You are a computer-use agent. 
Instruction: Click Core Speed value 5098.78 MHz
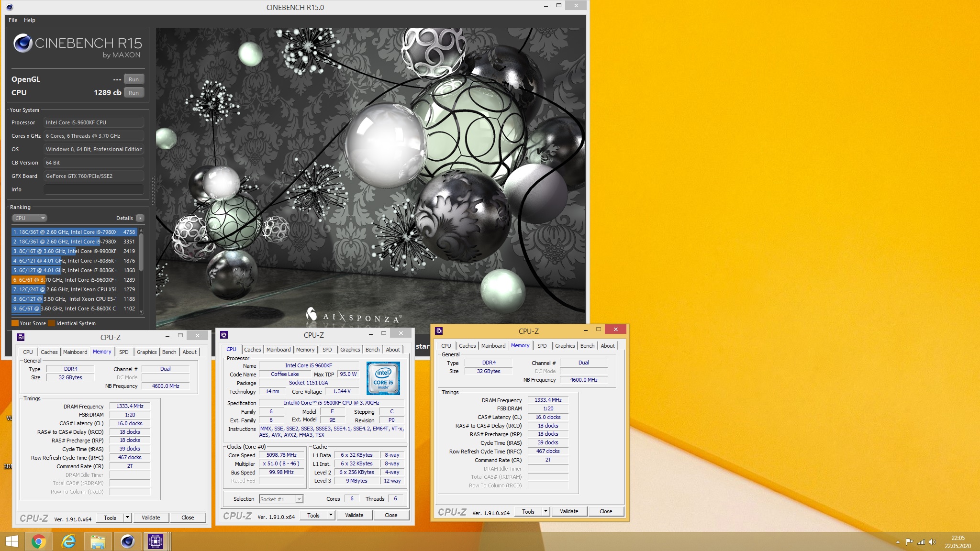(281, 455)
